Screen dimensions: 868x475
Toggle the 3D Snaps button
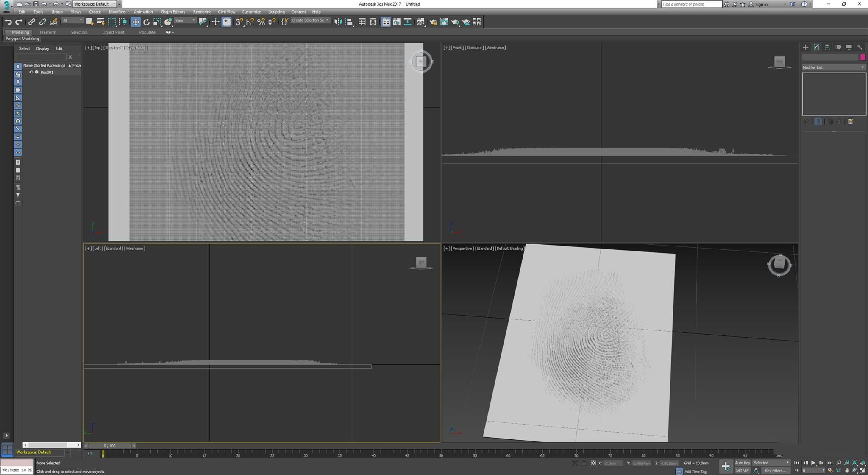[x=239, y=22]
